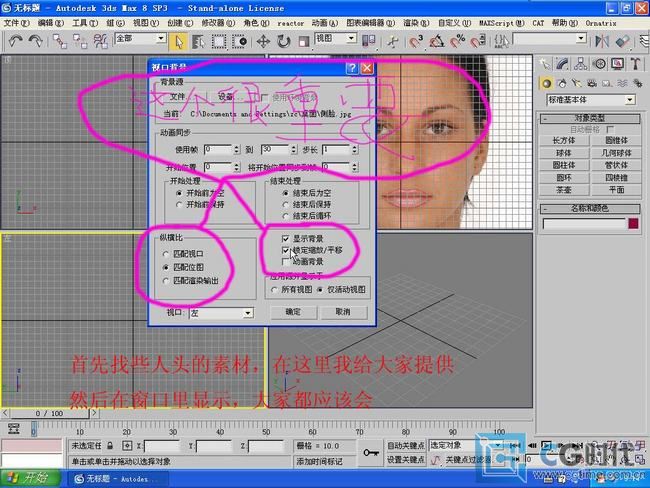Viewport: 650px width, 488px height.
Task: Select the Lights category icon
Action: click(577, 83)
